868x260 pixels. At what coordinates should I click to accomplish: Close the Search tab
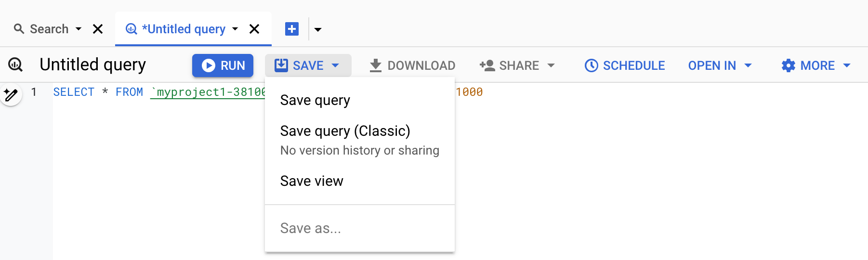pos(98,29)
